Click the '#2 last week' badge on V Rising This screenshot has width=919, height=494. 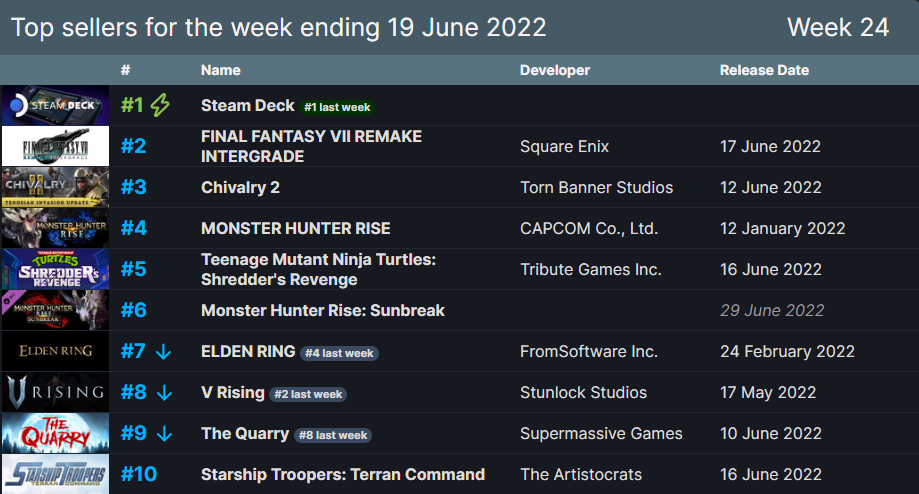pyautogui.click(x=308, y=394)
